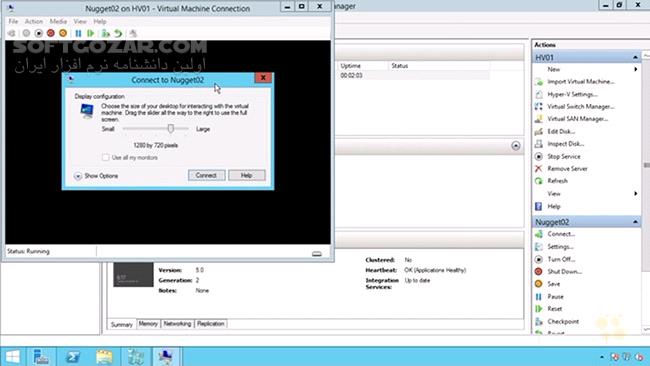Enable the Use all my monitors checkbox
Viewport: 650px width, 366px height.
105,158
